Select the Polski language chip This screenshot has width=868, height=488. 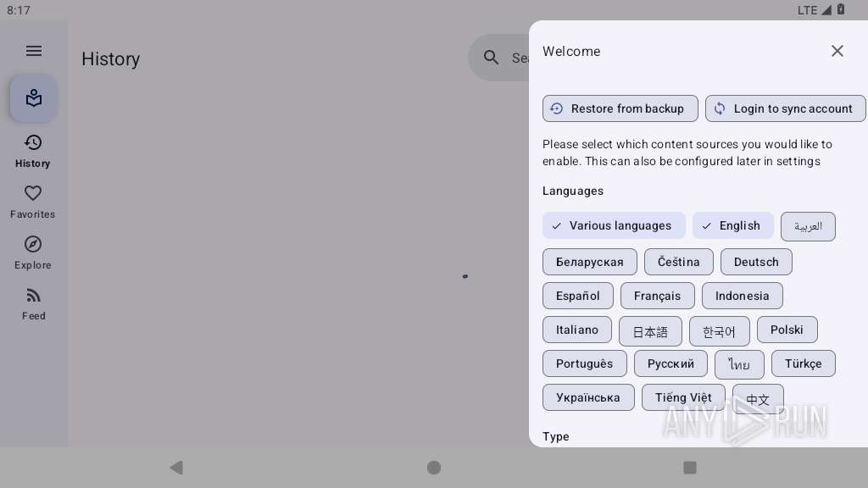click(x=787, y=330)
